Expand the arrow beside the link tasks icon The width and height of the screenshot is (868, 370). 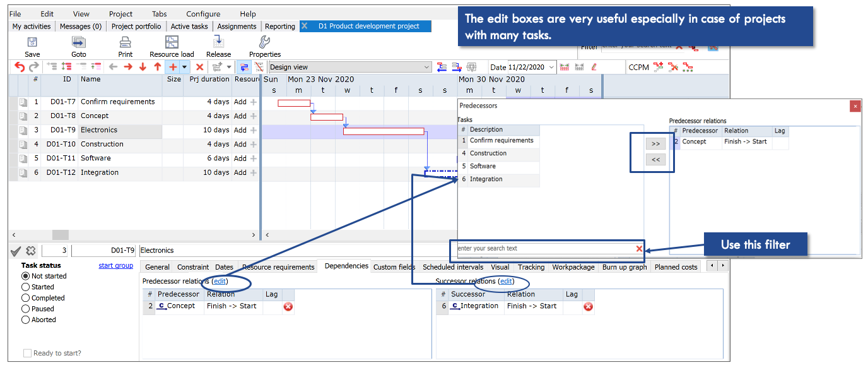(x=229, y=67)
